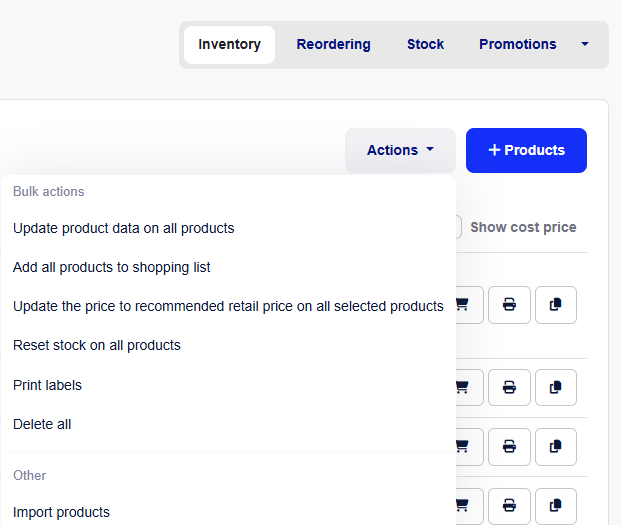Expand the tab bar overflow arrow
The image size is (622, 525).
coord(585,44)
